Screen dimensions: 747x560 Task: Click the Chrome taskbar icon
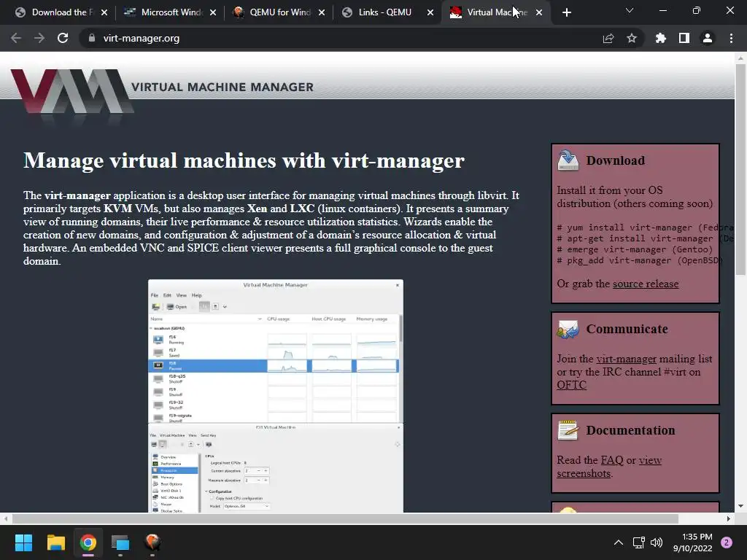tap(88, 542)
